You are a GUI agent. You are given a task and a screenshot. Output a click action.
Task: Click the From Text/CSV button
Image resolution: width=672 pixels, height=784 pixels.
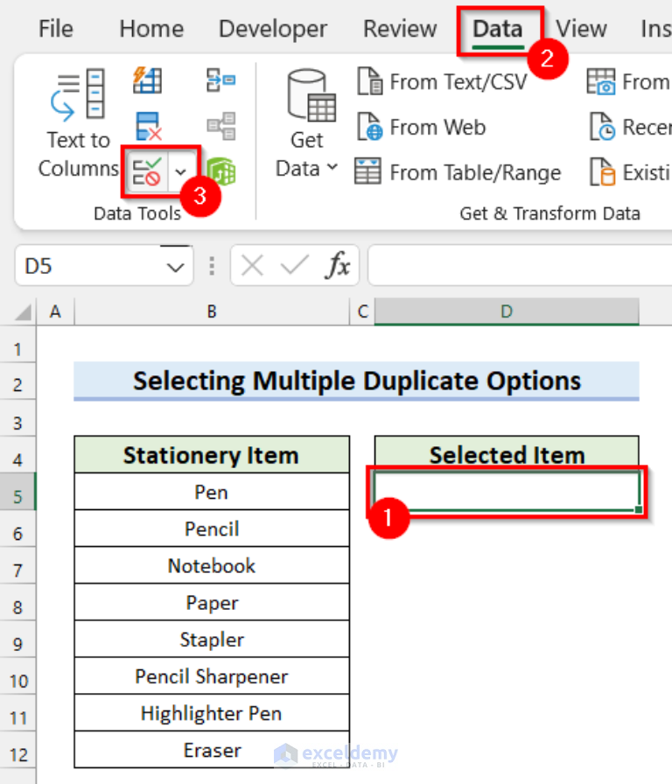pyautogui.click(x=442, y=82)
